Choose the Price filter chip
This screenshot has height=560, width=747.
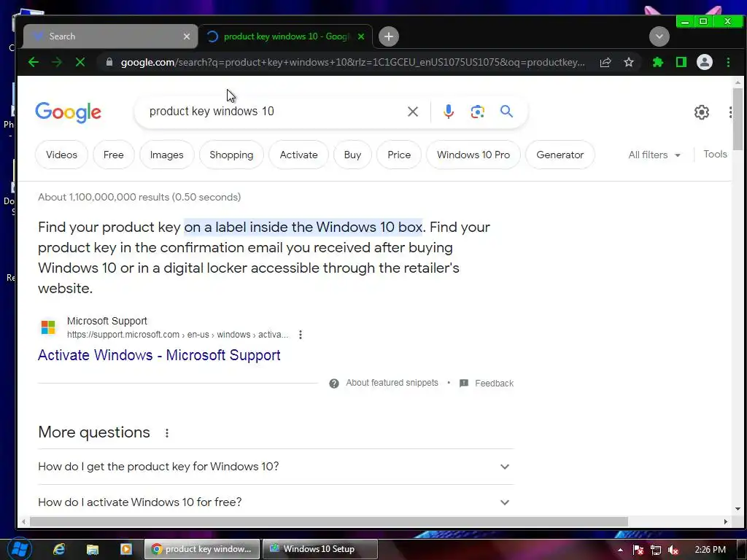point(399,155)
